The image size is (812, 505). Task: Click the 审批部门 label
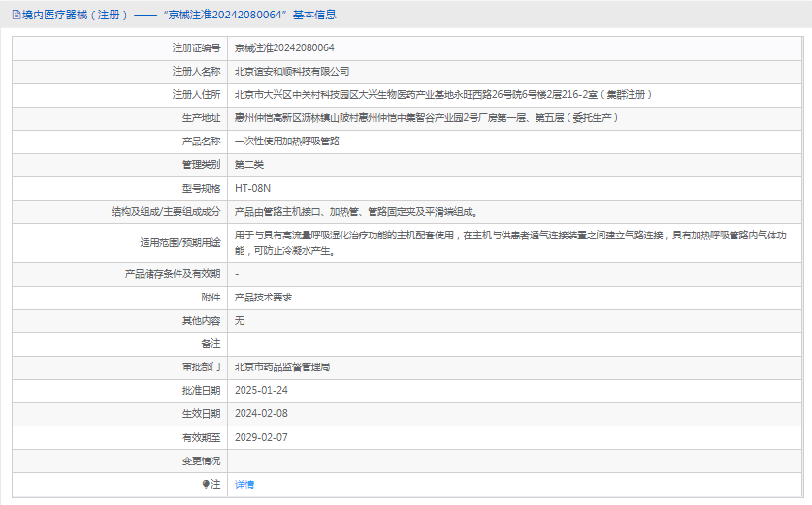tap(201, 366)
